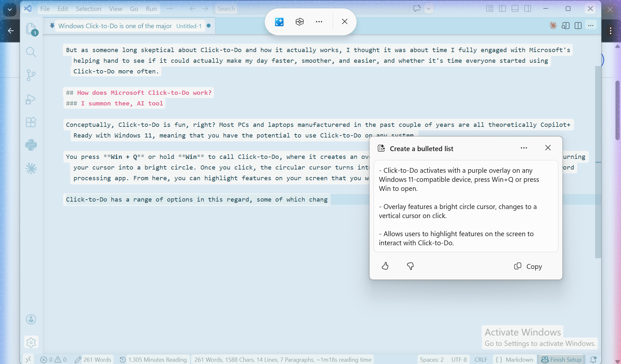Close the Create a bulleted list panel
The width and height of the screenshot is (621, 364).
coord(548,148)
